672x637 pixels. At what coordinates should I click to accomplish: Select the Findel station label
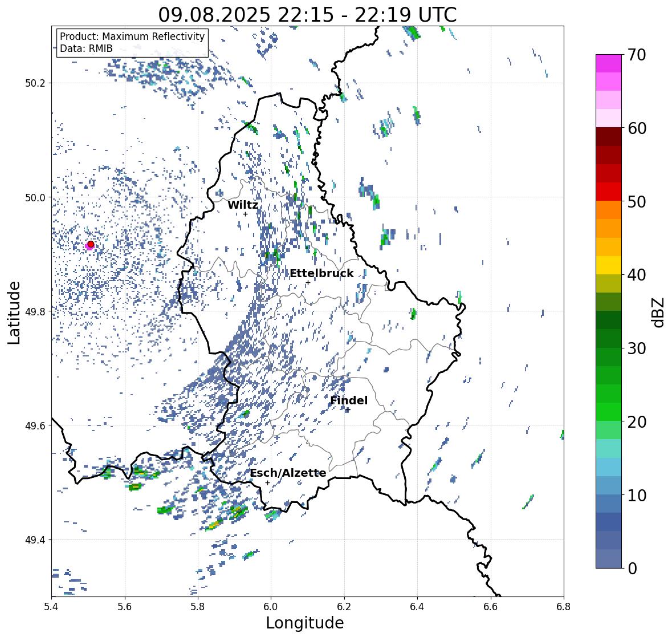pos(349,400)
